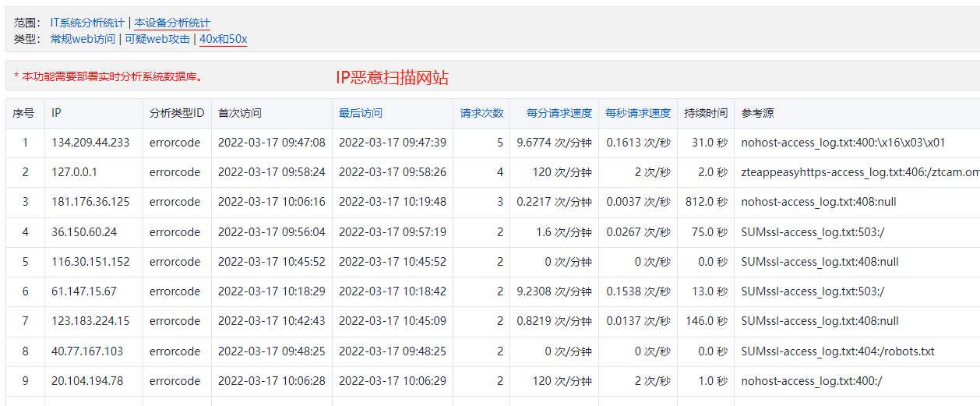Click the 812.0 秒 duration cell
This screenshot has width=980, height=406.
[x=707, y=202]
